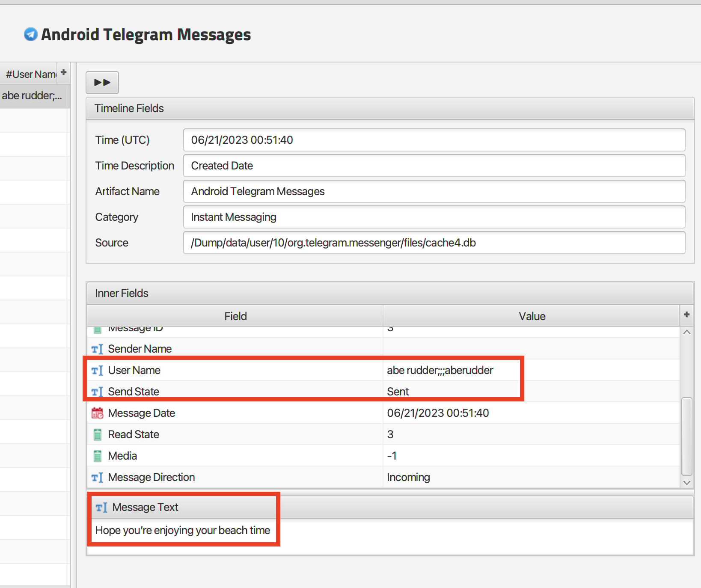Image resolution: width=701 pixels, height=588 pixels.
Task: Click the message text about beach time
Action: coord(183,530)
